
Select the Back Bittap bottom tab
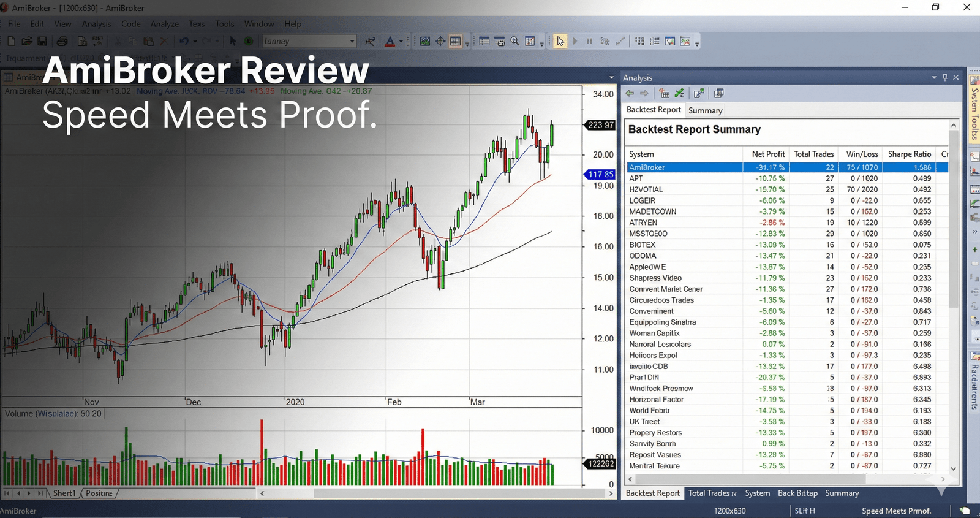[x=797, y=493]
